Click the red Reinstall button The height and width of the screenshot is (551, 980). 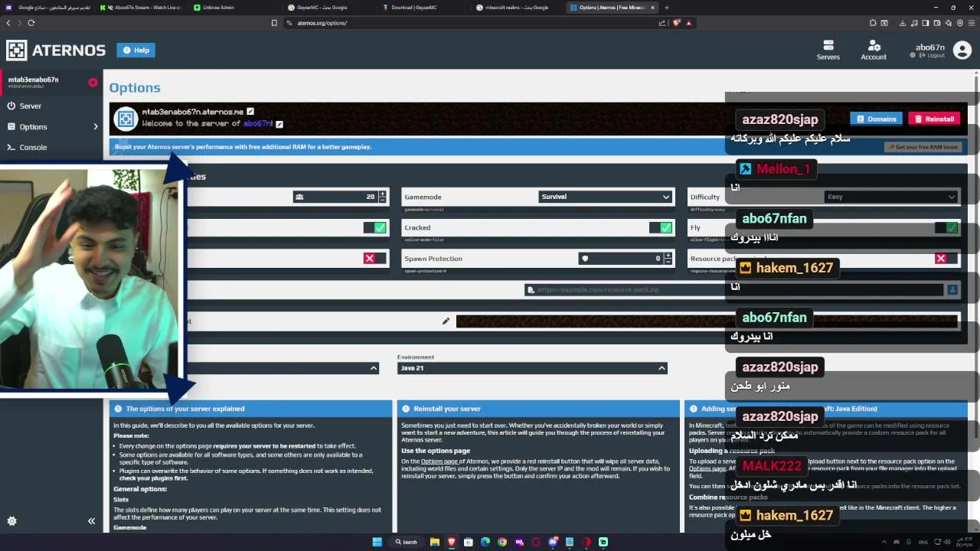[934, 119]
